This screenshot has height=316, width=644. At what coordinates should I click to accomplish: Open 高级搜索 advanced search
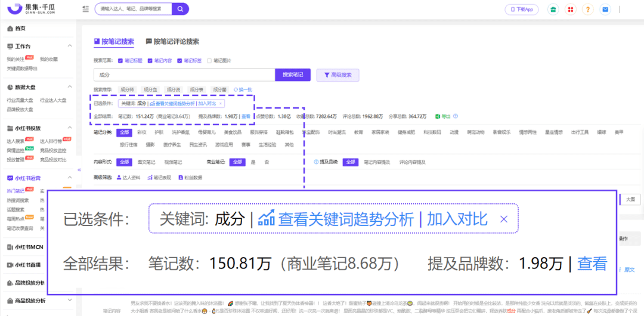[338, 75]
